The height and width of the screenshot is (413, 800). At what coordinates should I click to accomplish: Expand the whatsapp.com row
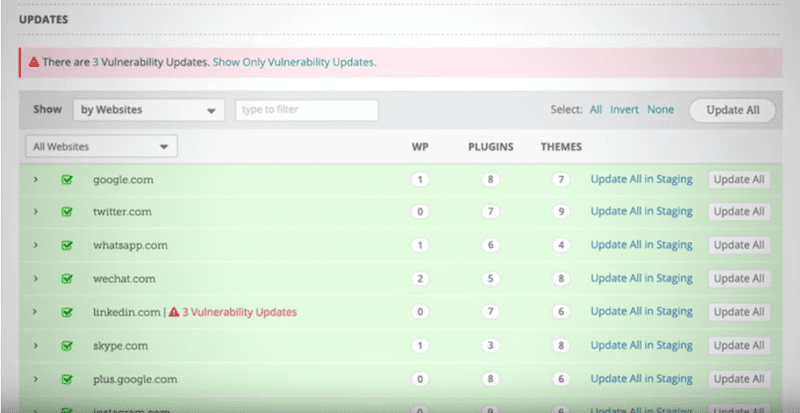[x=36, y=245]
